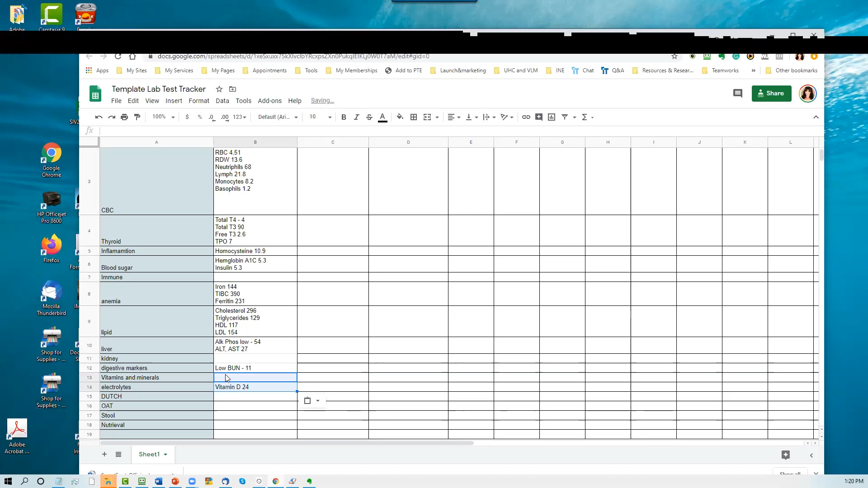
Task: Click the browser Home button
Action: coord(132,56)
